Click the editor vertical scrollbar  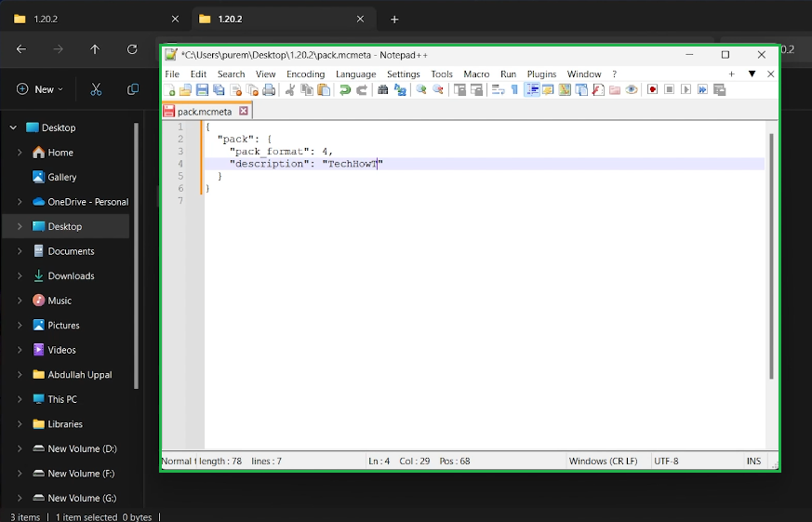[771, 256]
